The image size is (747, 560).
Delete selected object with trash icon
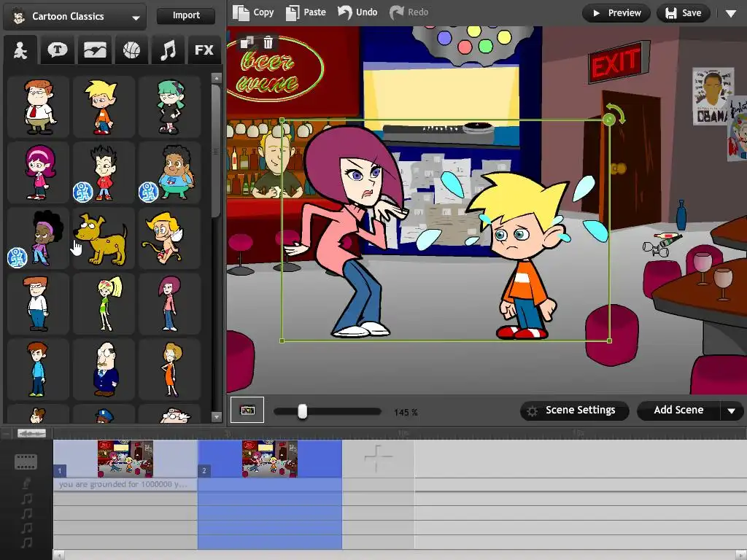[x=268, y=43]
